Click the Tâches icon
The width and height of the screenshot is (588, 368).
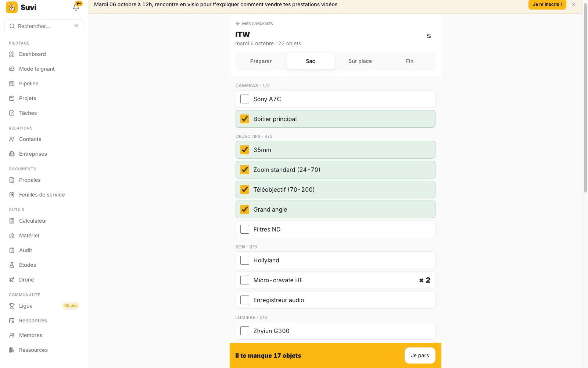pos(12,113)
